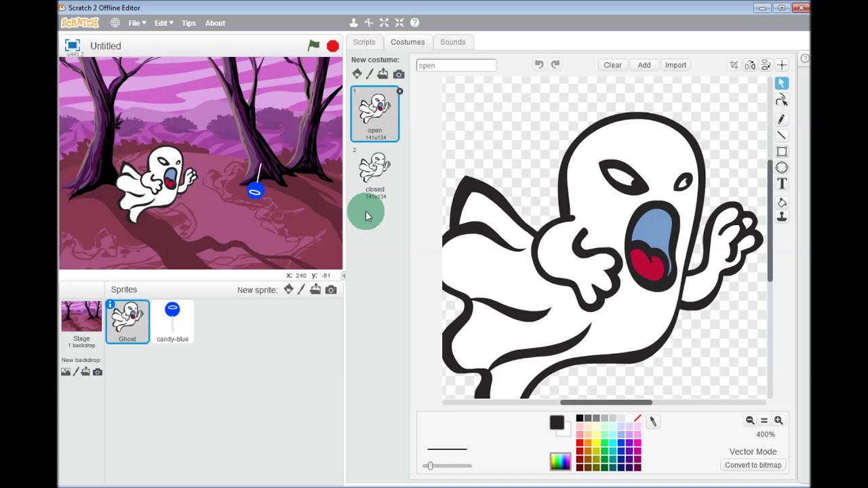Screen dimensions: 868x488
Task: Click the Crop icon in paint editor
Action: point(734,65)
